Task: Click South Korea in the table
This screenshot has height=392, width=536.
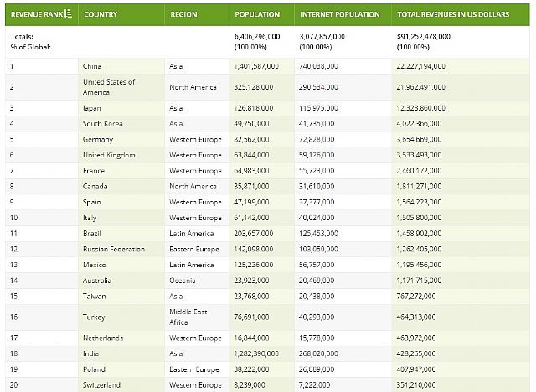Action: click(101, 123)
